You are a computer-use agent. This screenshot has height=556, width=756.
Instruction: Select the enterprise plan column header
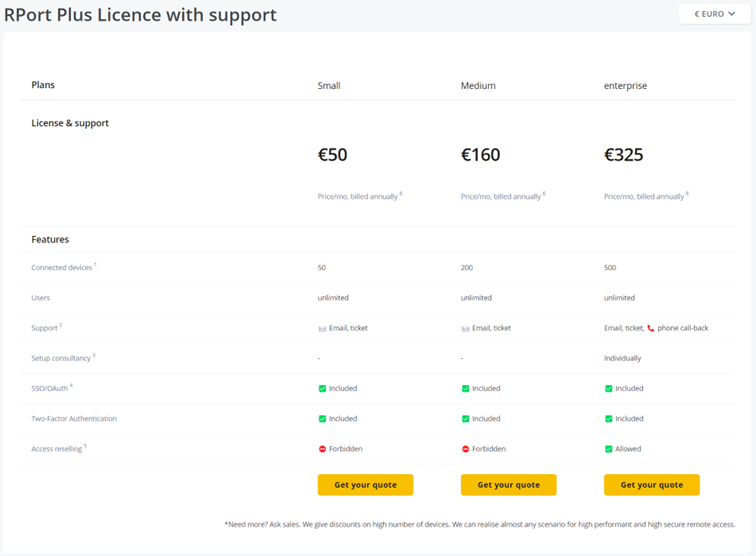click(x=625, y=85)
